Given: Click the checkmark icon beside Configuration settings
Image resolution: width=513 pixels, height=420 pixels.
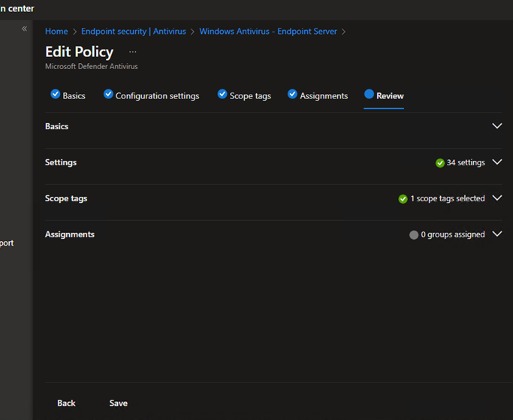Looking at the screenshot, I should click(108, 95).
